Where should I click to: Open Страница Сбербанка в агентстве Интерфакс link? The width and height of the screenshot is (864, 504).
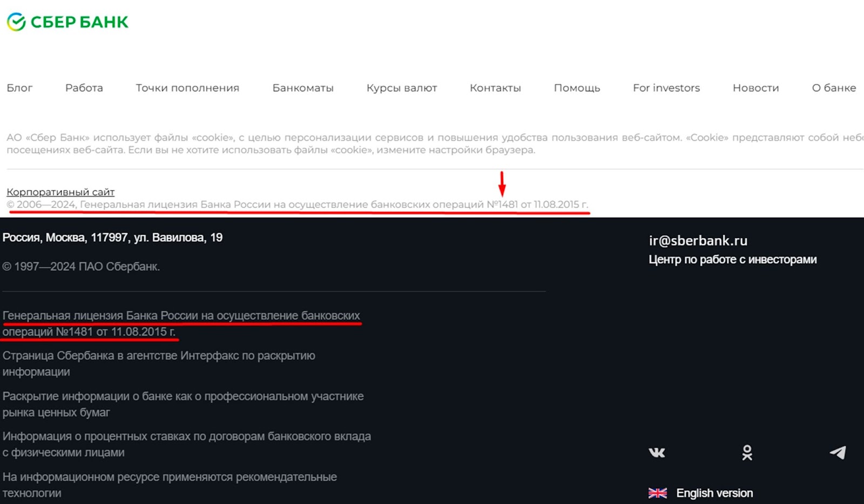point(159,364)
